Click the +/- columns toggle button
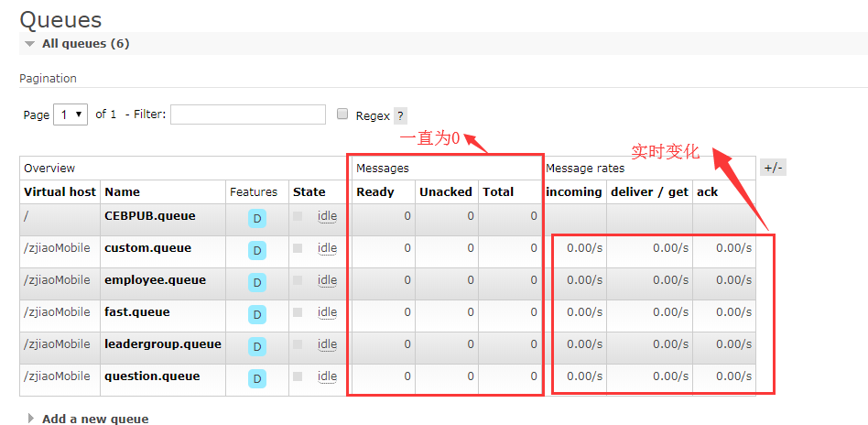 (773, 168)
